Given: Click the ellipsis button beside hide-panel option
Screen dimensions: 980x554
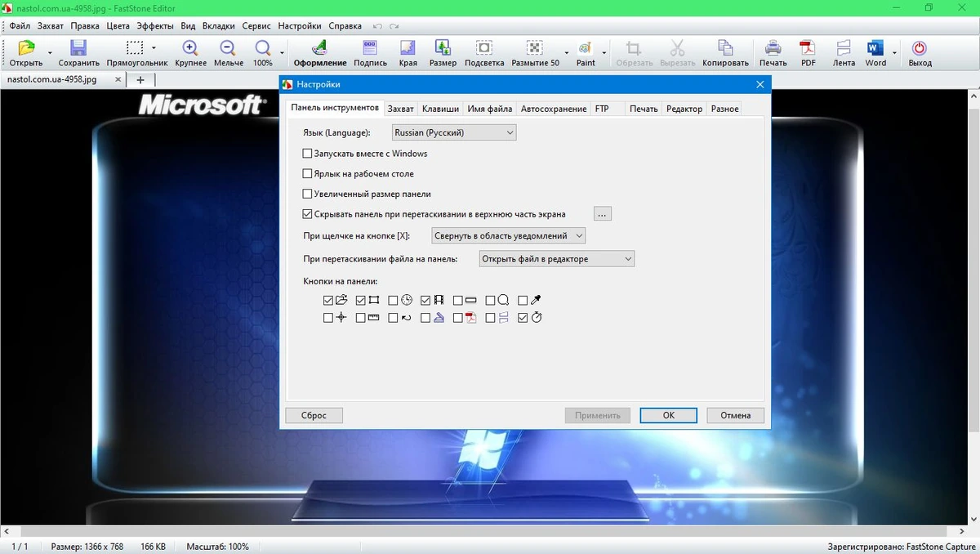Looking at the screenshot, I should coord(603,214).
